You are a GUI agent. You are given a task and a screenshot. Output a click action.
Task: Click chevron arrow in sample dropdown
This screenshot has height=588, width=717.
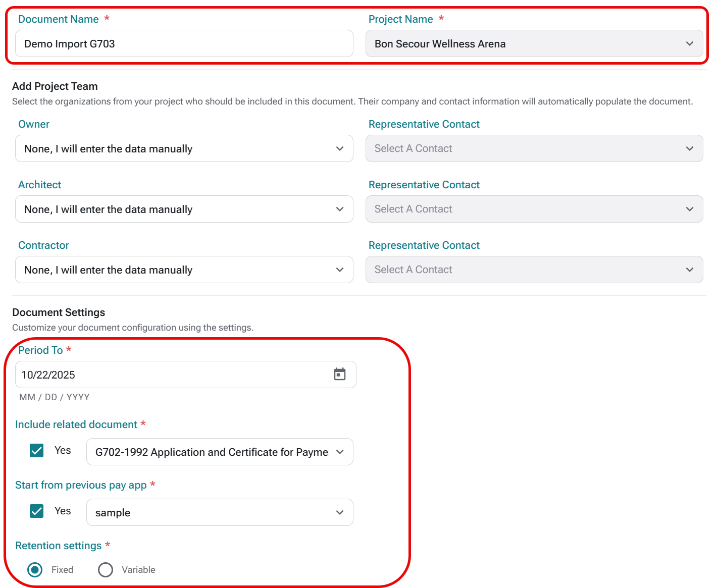(x=340, y=513)
